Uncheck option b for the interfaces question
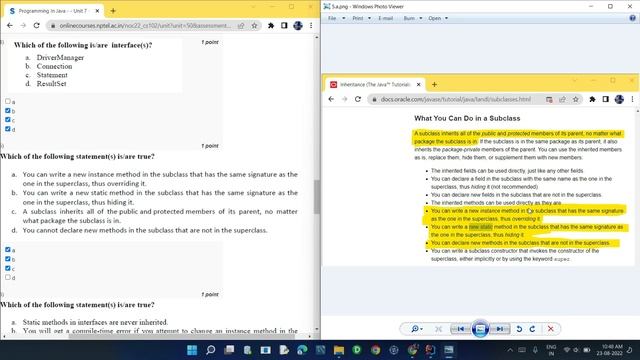 click(8, 111)
